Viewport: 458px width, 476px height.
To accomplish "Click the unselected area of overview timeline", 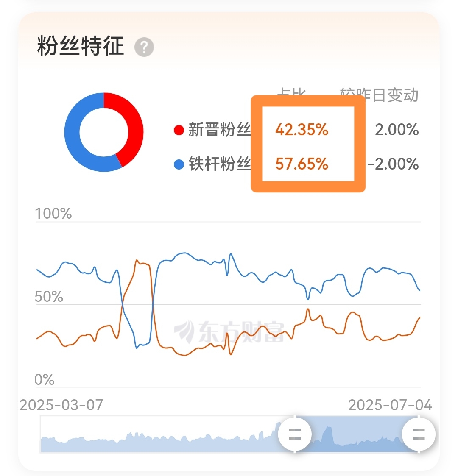I will pyautogui.click(x=159, y=434).
